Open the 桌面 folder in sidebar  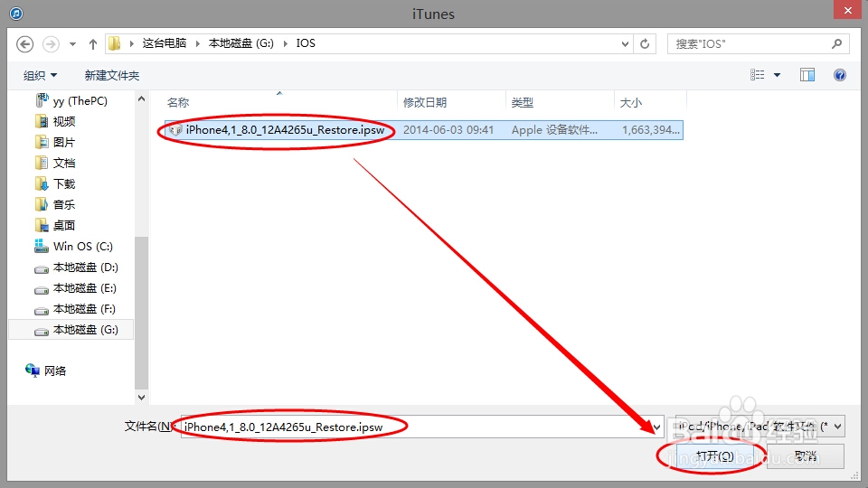(64, 225)
